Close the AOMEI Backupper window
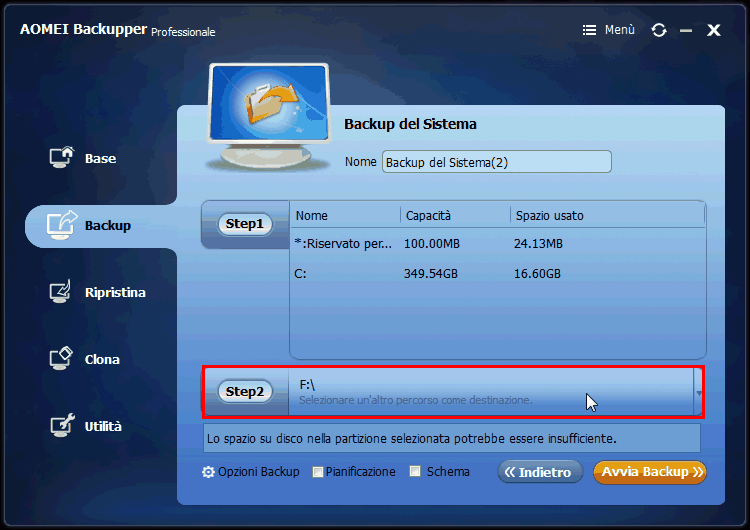The image size is (750, 530). click(714, 30)
